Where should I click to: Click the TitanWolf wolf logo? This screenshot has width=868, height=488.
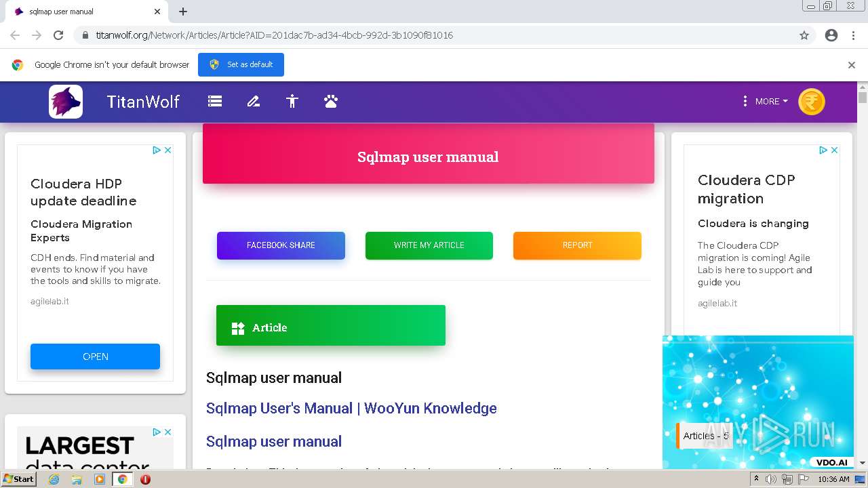[66, 102]
